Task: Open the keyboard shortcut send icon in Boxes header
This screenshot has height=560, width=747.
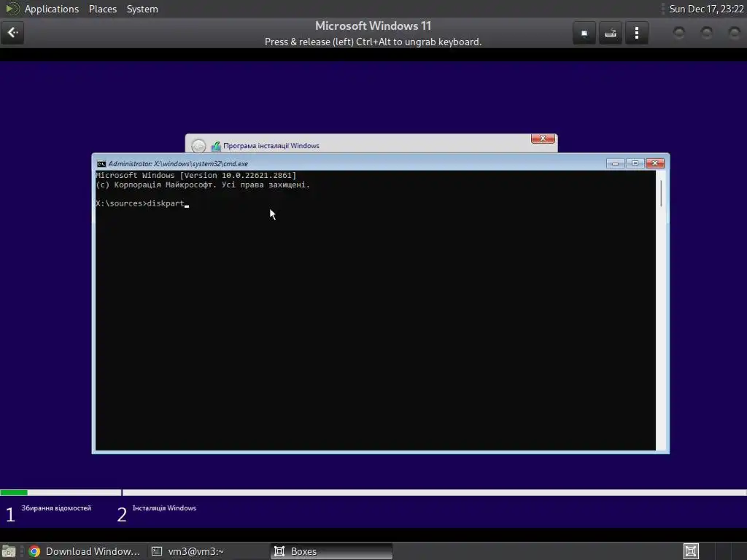Action: (x=611, y=33)
